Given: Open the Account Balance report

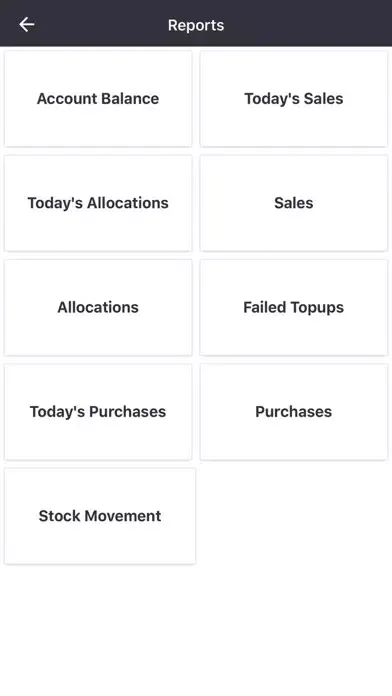Looking at the screenshot, I should [98, 99].
